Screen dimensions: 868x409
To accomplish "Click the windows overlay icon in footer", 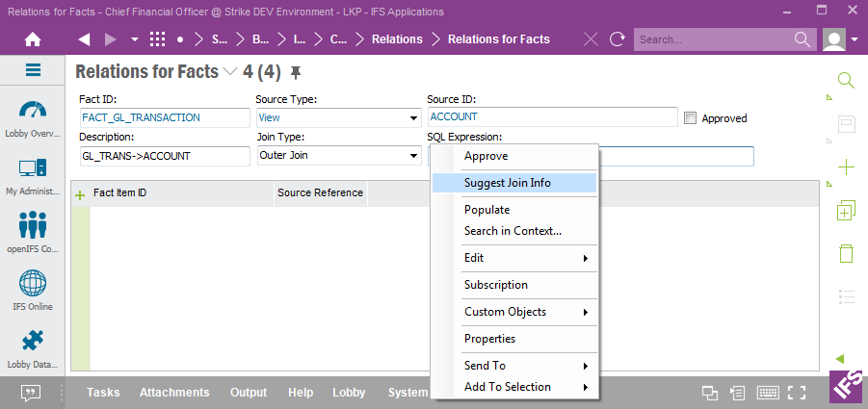I will (x=710, y=393).
